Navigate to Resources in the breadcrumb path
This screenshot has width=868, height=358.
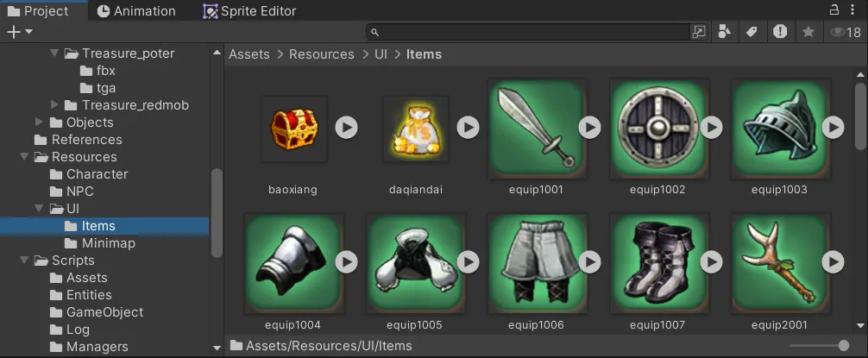pyautogui.click(x=321, y=54)
